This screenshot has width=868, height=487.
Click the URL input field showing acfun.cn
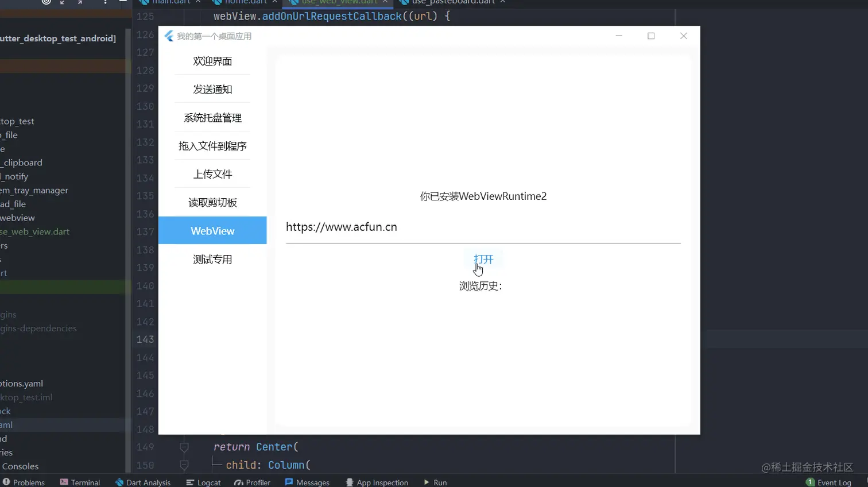pos(402,227)
